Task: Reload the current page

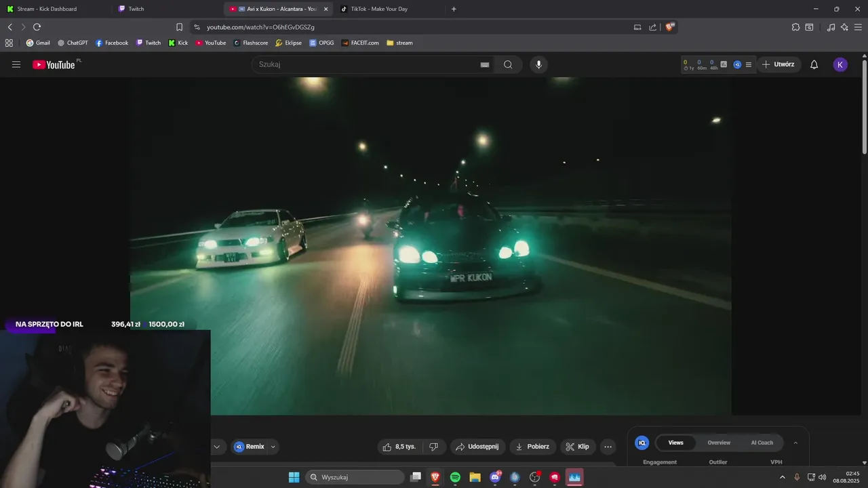Action: pyautogui.click(x=37, y=27)
